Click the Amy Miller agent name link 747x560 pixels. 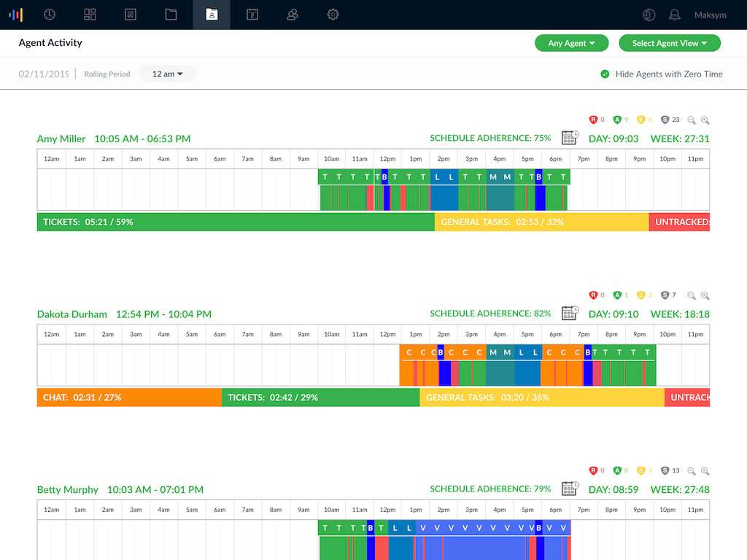pyautogui.click(x=61, y=139)
